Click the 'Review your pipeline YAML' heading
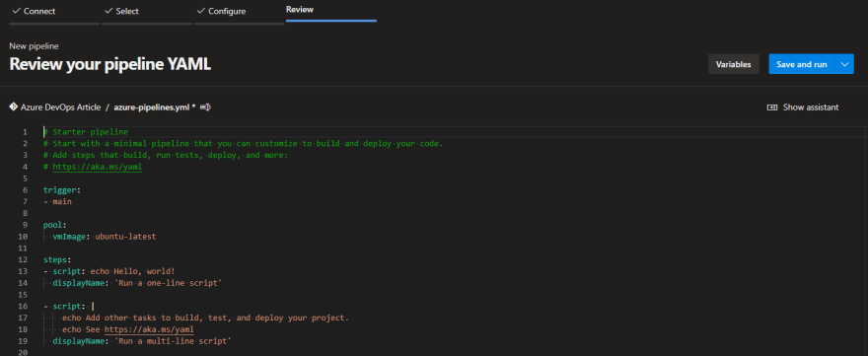This screenshot has width=868, height=356. click(x=110, y=64)
